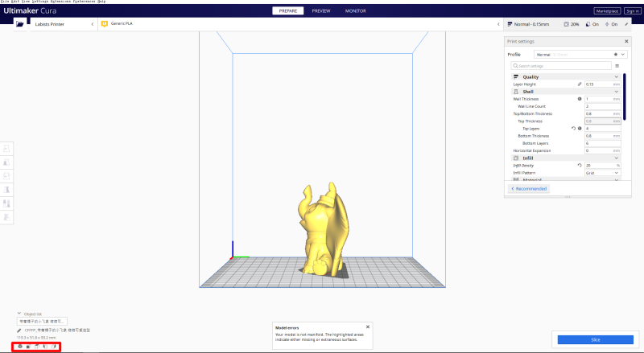The width and height of the screenshot is (644, 353).
Task: Collapse the Quality settings section
Action: pyautogui.click(x=616, y=76)
